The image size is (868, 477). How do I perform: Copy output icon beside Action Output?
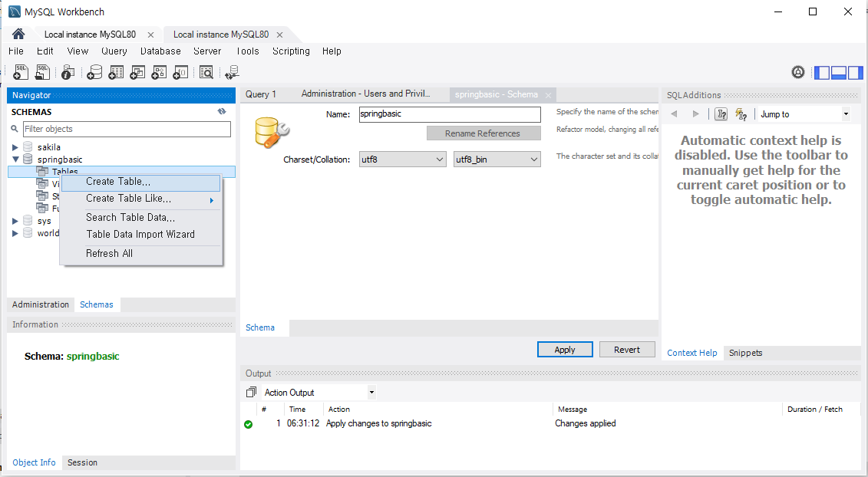[251, 393]
